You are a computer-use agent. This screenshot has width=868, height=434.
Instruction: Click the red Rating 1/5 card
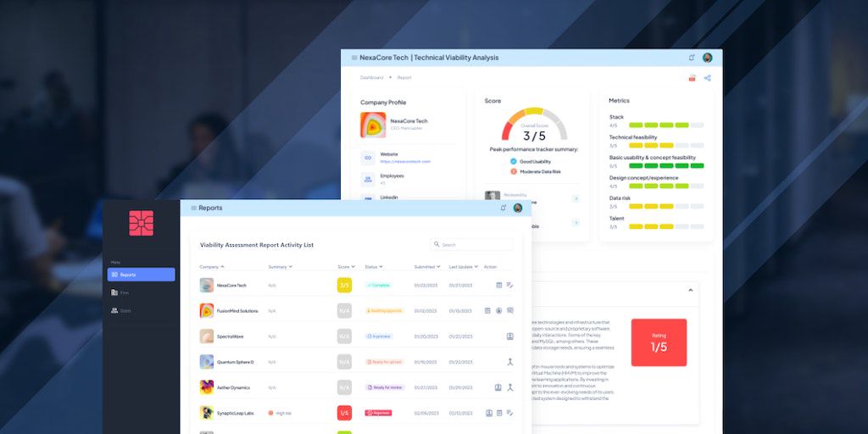click(x=659, y=342)
